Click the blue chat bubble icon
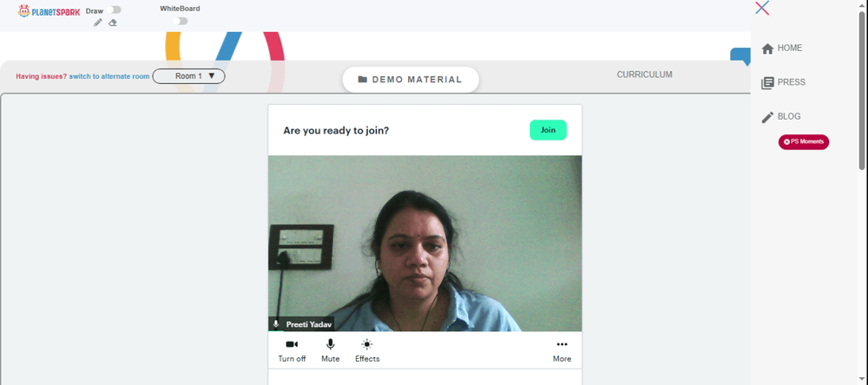This screenshot has width=868, height=385. (x=740, y=56)
